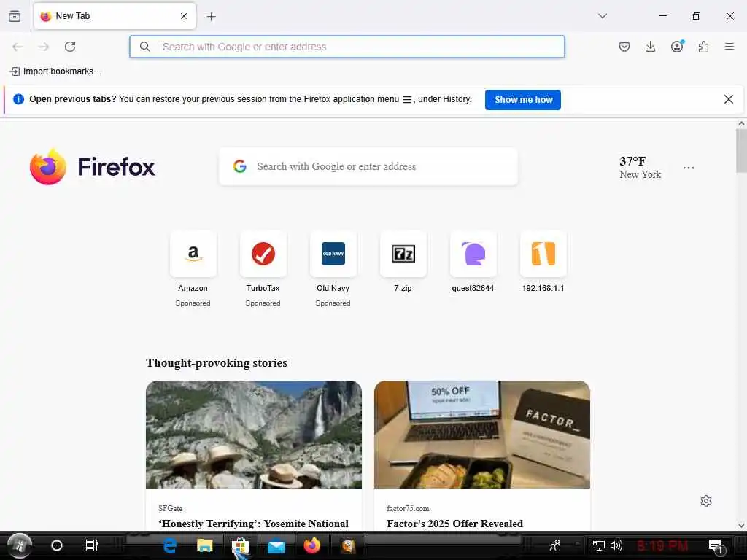Open the guest82644 shortcut tile
This screenshot has width=747, height=560.
tap(473, 254)
